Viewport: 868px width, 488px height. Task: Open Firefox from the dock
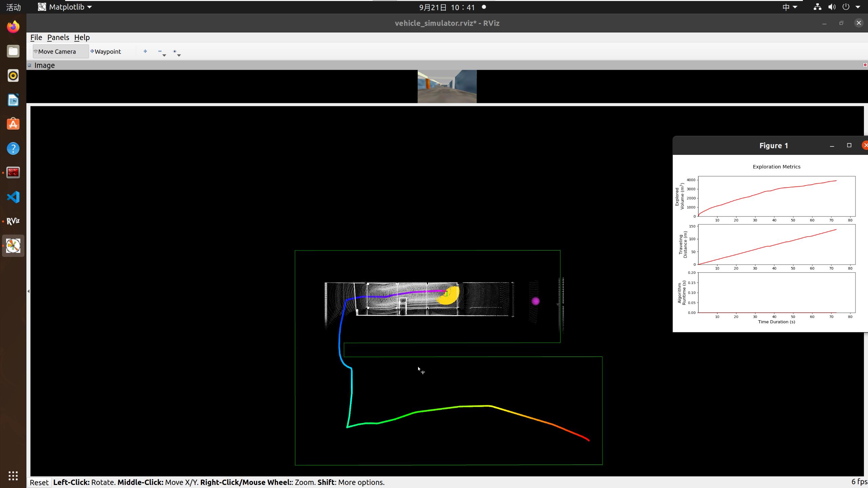[13, 26]
